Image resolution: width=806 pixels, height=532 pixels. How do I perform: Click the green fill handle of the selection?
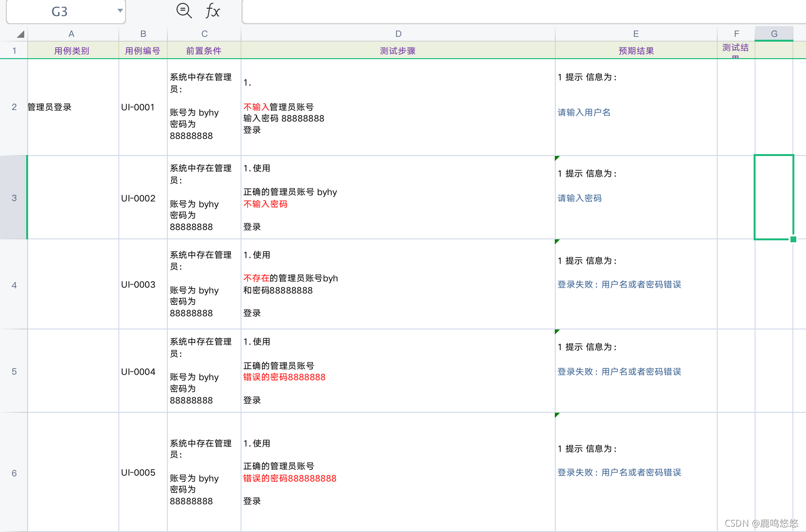[794, 239]
